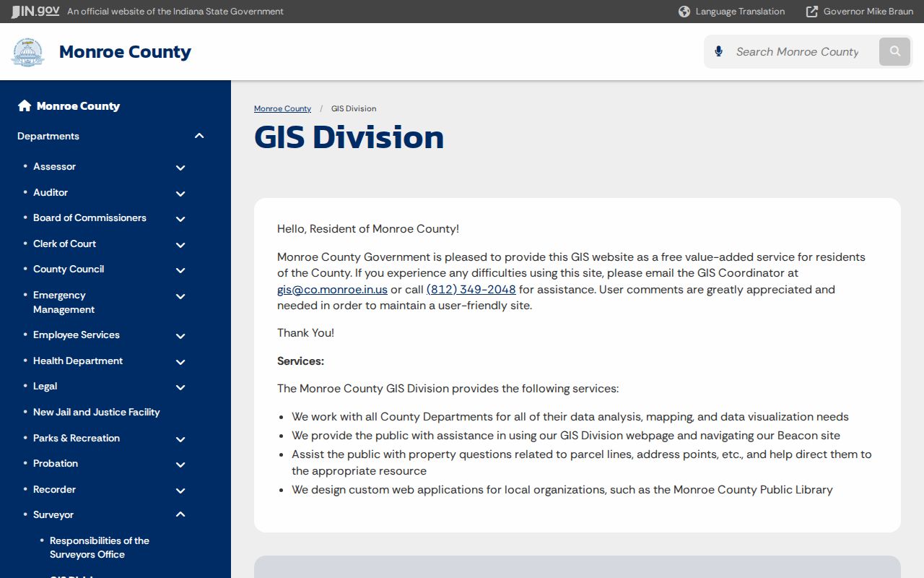Screen dimensions: 924x578
Task: Open the Probation department page
Action: [56, 463]
